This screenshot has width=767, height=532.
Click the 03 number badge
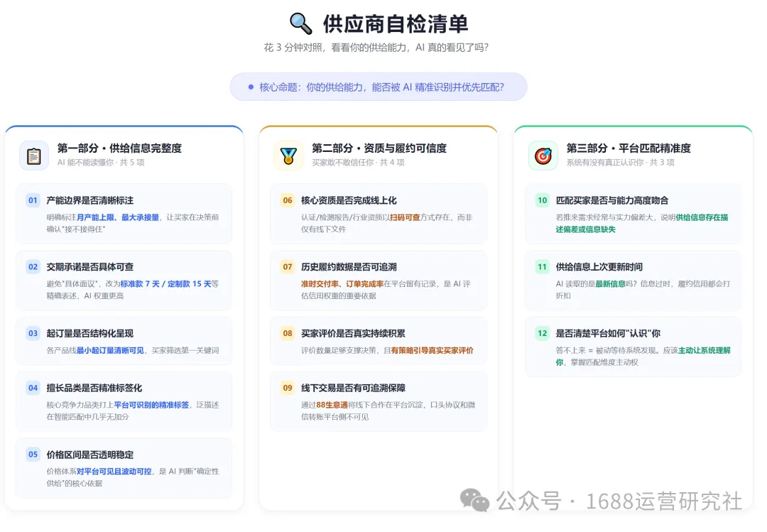click(33, 333)
